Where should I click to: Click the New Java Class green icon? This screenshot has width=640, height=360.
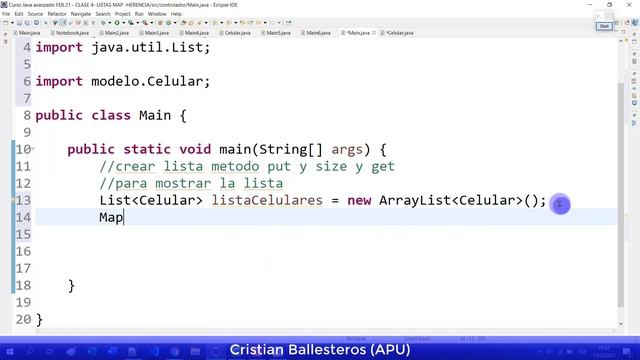[x=168, y=23]
